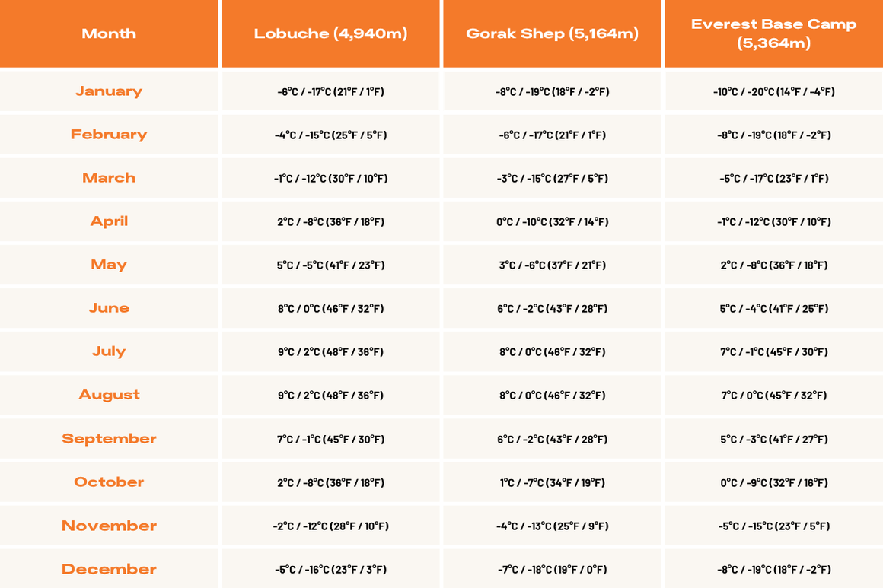Click the March row label
Viewport: 883px width, 588px height.
coord(109,178)
